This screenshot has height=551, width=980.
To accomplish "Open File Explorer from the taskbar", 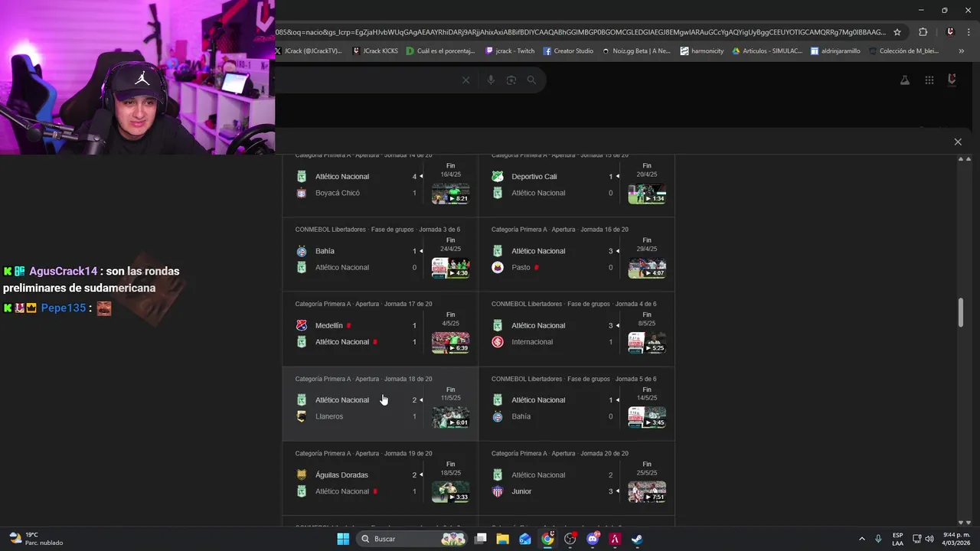I will pos(502,539).
